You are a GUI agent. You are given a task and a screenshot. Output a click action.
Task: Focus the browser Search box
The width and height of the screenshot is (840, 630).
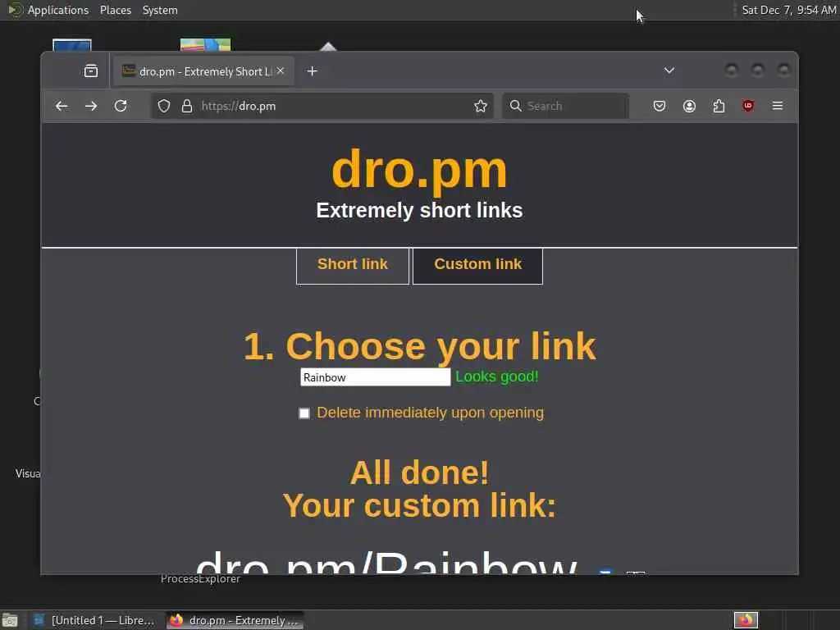[566, 106]
